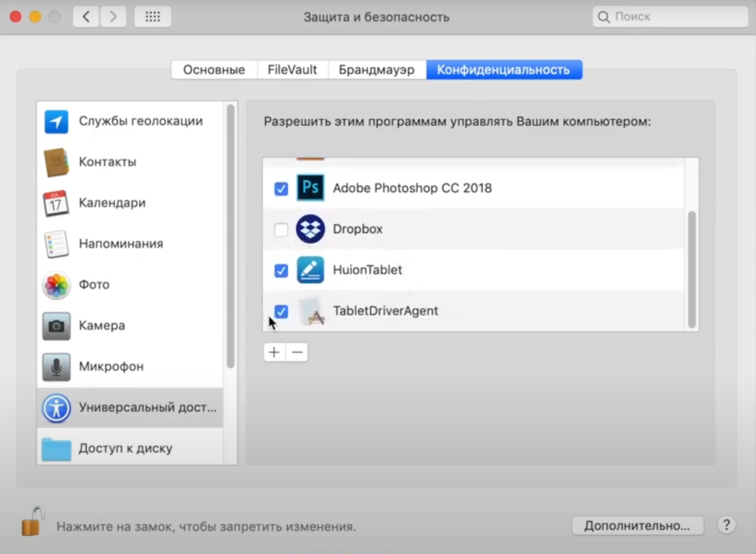Switch to the FileVault tab
This screenshot has height=554, width=756.
tap(292, 69)
